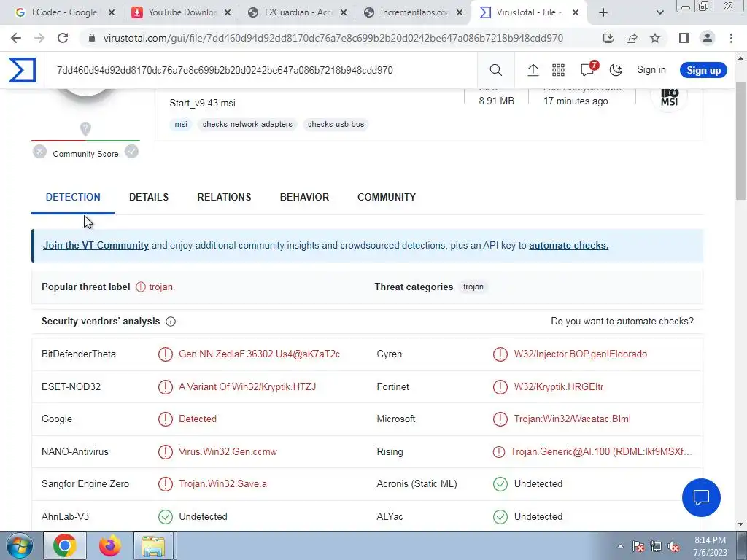Open the apps grid icon
The height and width of the screenshot is (560, 747).
[558, 70]
